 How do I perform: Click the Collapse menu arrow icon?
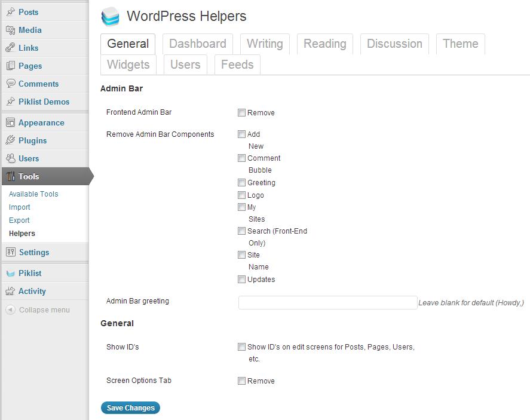pyautogui.click(x=11, y=309)
